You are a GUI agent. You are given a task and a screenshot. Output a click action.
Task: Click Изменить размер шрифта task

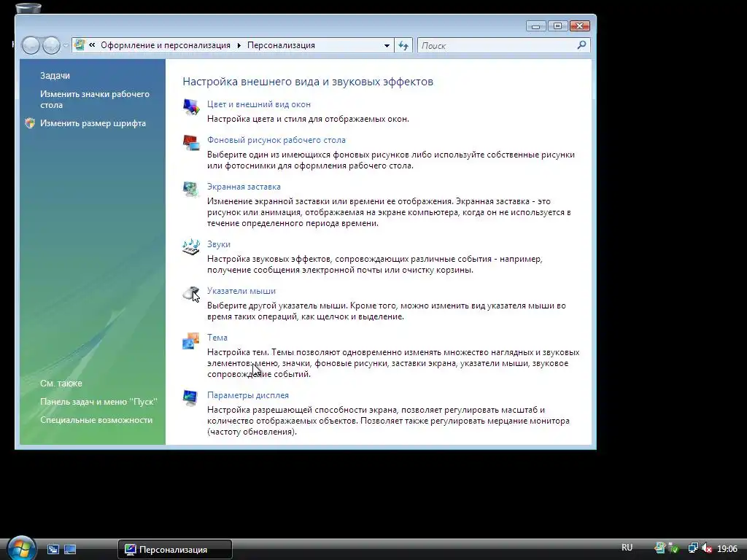pos(93,123)
